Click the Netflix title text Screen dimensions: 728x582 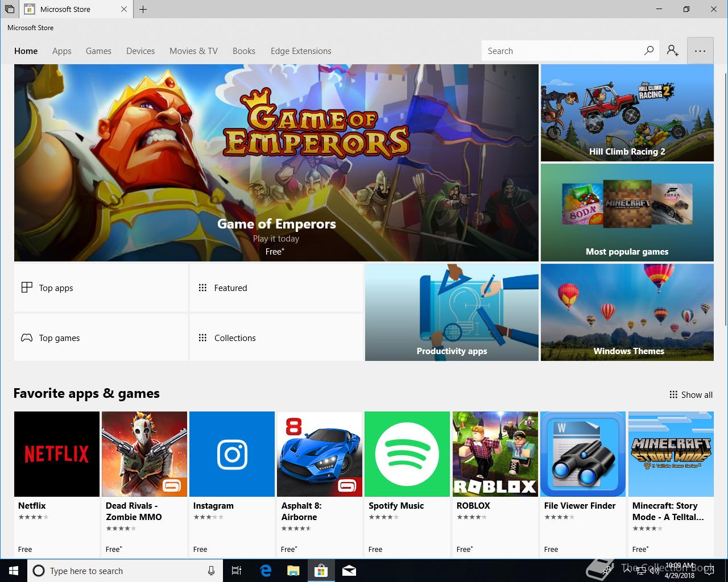[32, 505]
